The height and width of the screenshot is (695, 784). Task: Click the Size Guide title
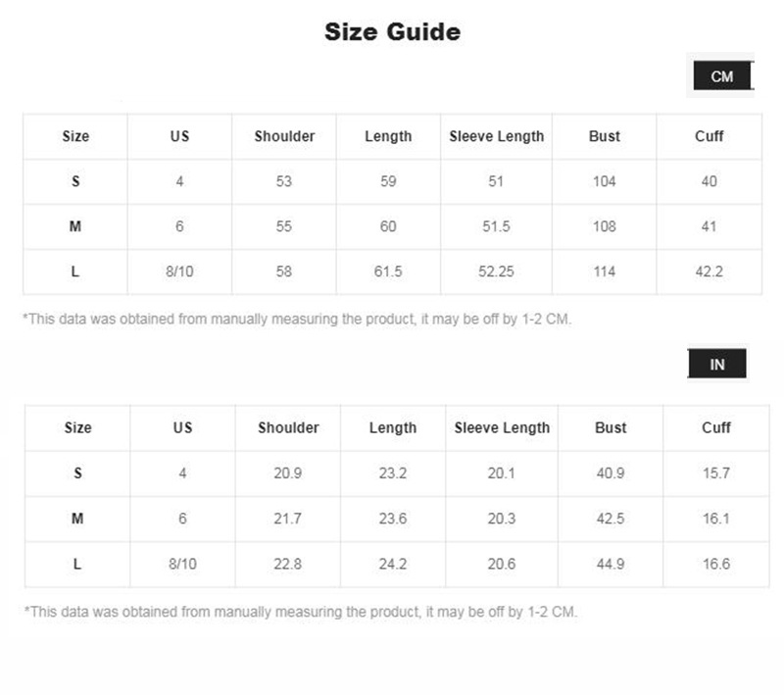[x=392, y=32]
